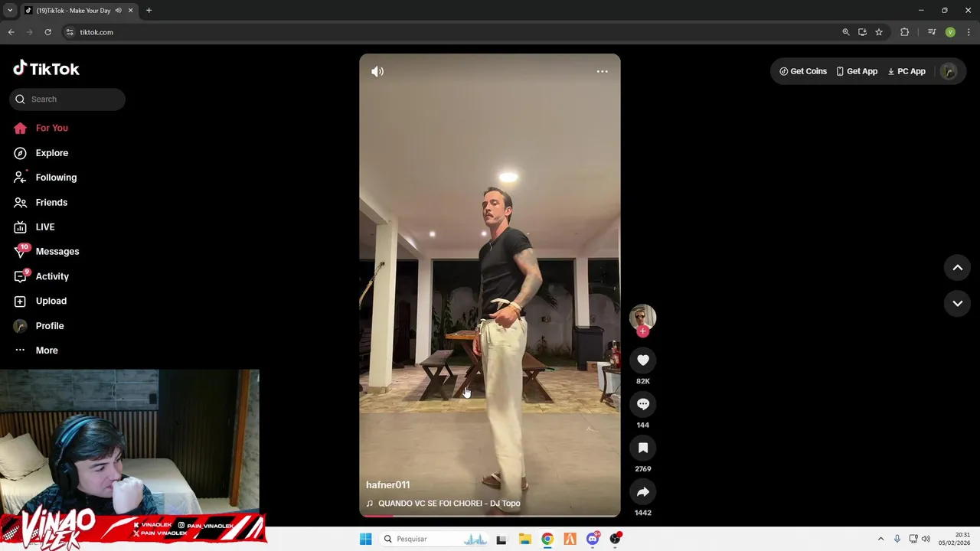The width and height of the screenshot is (980, 551).
Task: Open the Windows Start menu
Action: pyautogui.click(x=365, y=539)
